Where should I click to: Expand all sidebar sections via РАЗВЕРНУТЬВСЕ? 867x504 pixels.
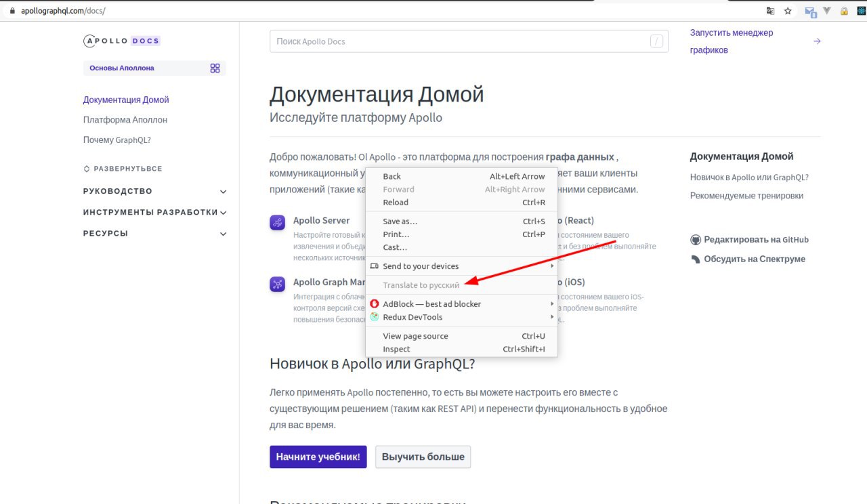coord(123,169)
